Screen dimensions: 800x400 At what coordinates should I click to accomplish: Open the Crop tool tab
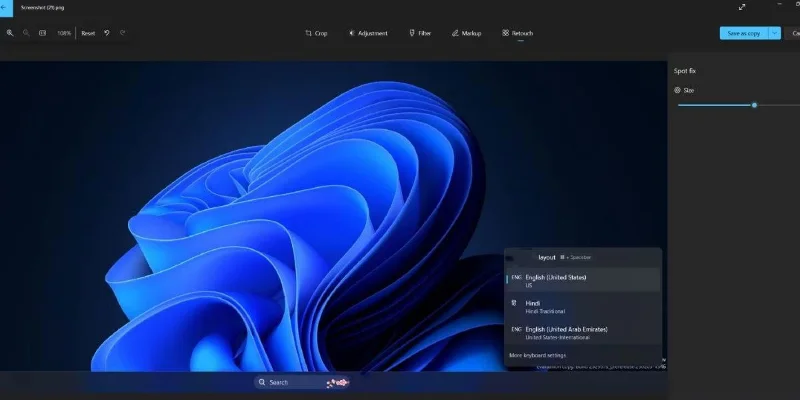pos(316,33)
